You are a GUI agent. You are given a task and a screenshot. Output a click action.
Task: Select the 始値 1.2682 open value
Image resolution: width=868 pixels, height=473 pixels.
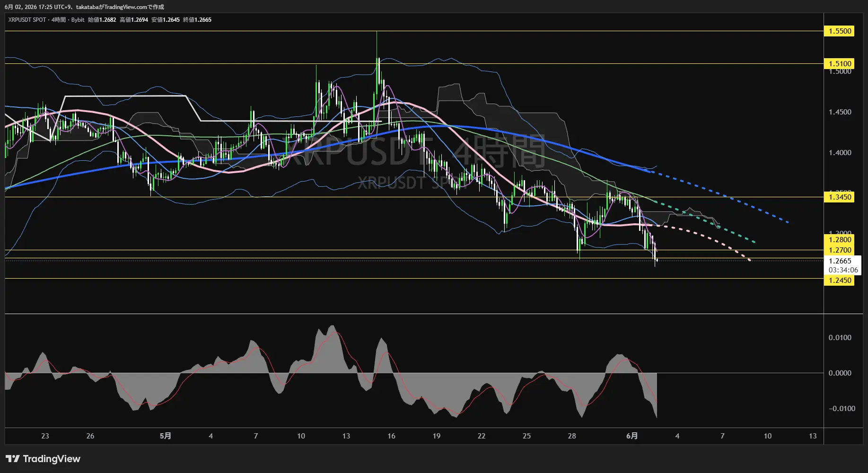pyautogui.click(x=102, y=20)
